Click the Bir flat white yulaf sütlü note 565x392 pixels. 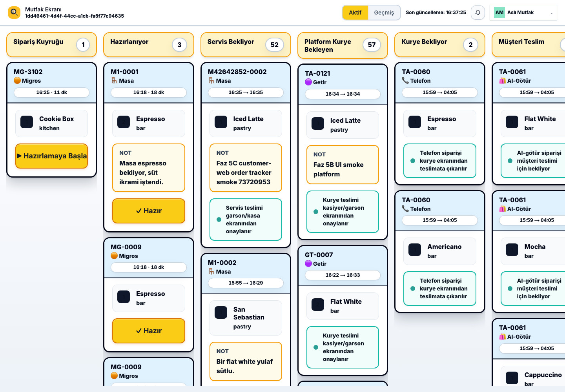click(246, 361)
